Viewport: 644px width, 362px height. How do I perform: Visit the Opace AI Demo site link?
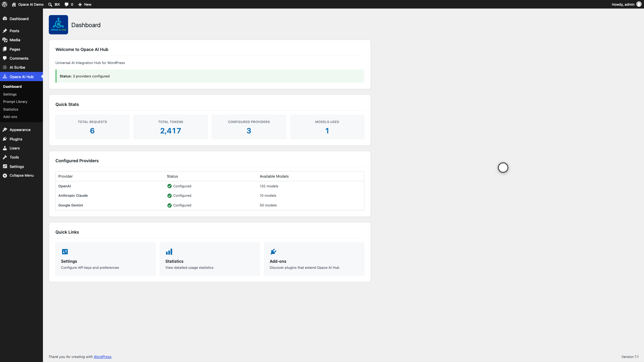[x=31, y=5]
